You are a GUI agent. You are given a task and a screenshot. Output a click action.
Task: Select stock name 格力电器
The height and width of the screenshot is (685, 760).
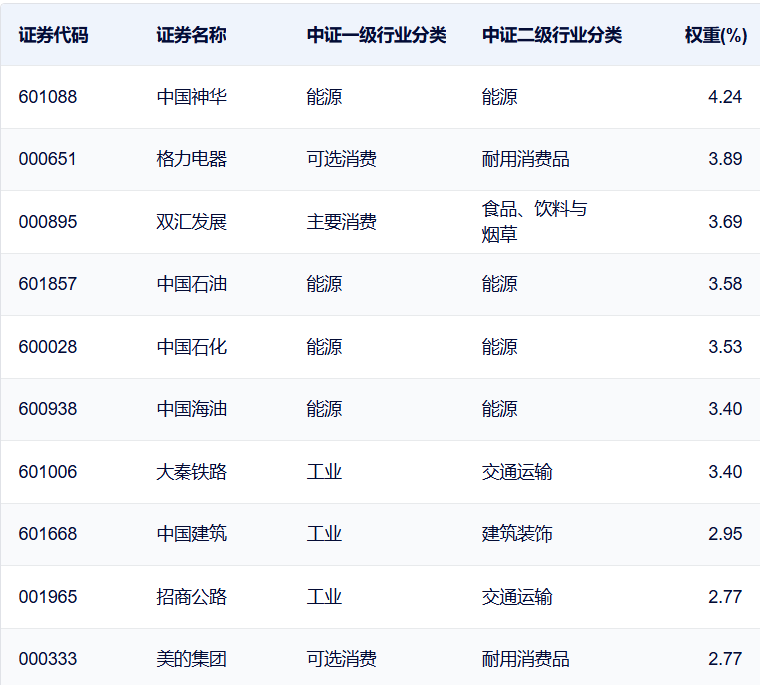coord(191,159)
